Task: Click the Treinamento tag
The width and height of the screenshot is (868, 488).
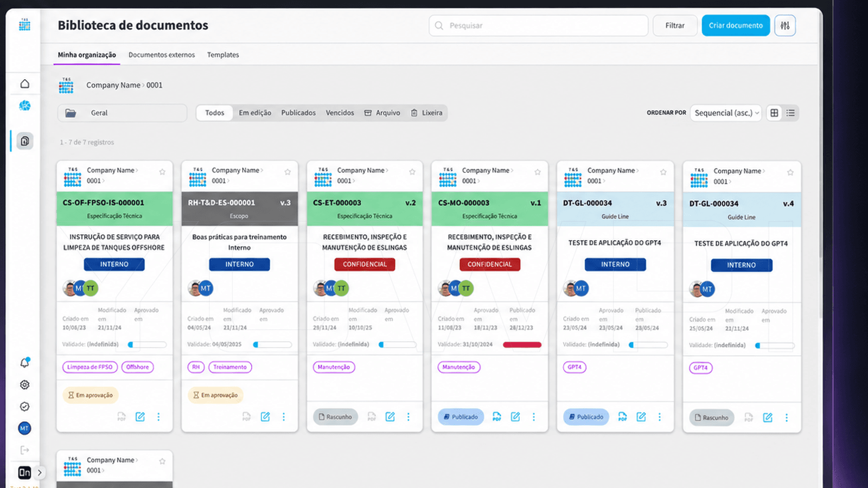Action: 230,367
